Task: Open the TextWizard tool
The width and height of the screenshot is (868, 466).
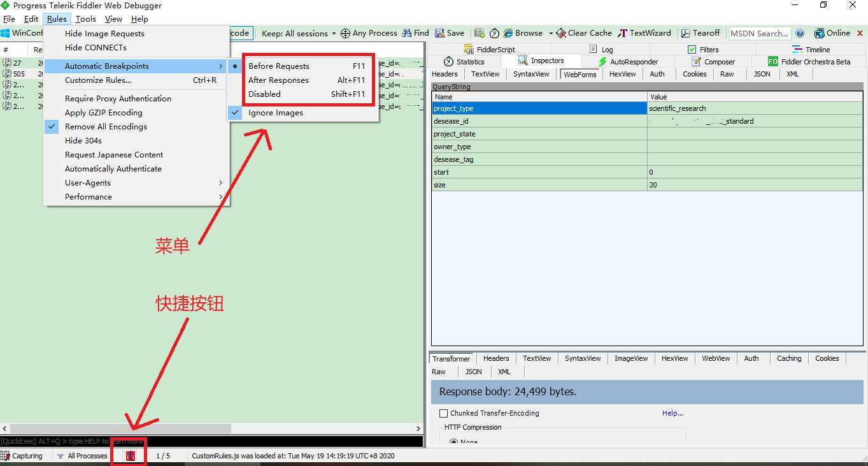Action: (x=644, y=33)
